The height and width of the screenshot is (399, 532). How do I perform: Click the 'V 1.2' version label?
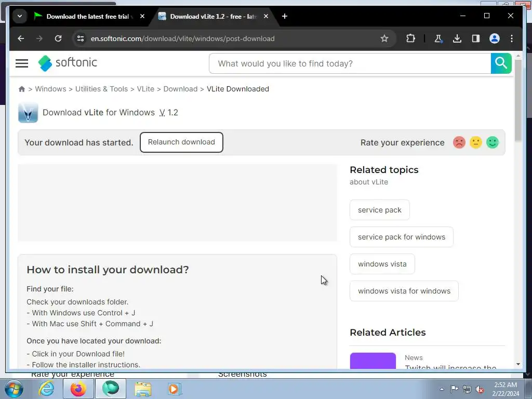(169, 113)
